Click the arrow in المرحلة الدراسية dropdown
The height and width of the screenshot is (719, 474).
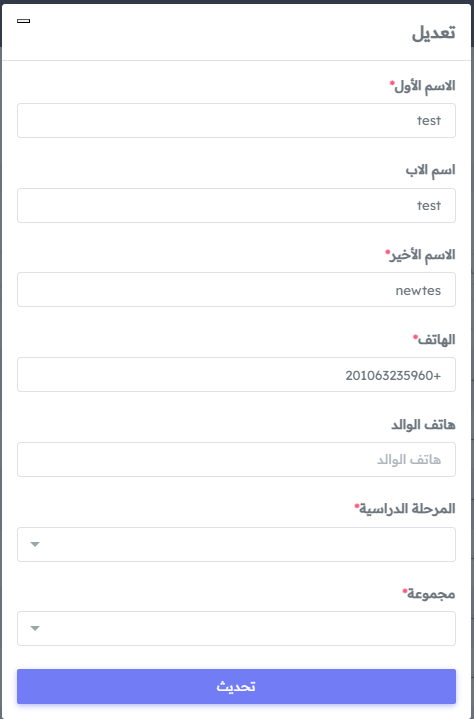[x=35, y=544]
